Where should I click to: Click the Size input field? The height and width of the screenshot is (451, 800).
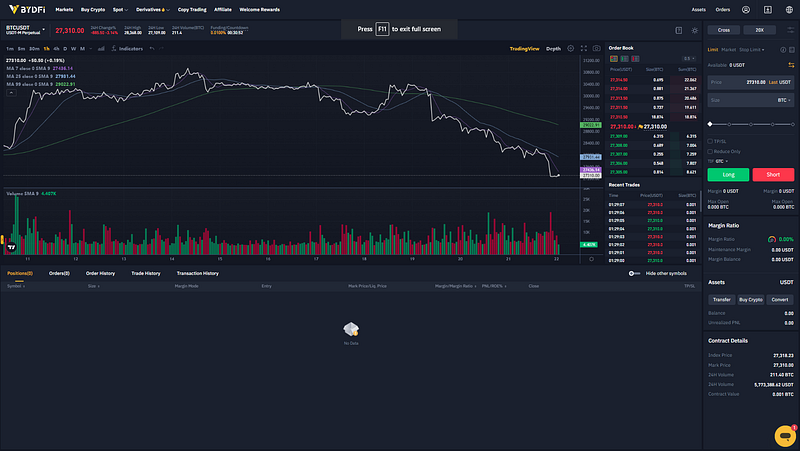coord(751,101)
